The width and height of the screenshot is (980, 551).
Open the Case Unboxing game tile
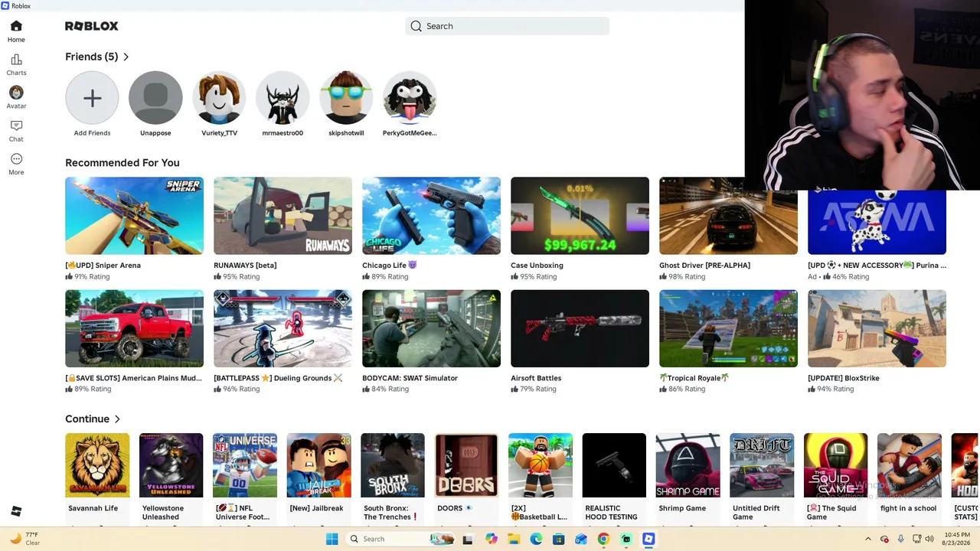point(580,216)
